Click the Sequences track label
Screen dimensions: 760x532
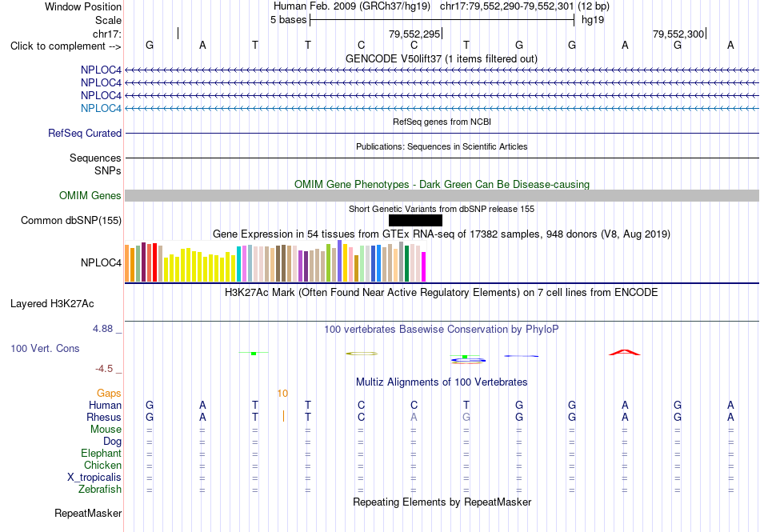(x=95, y=158)
